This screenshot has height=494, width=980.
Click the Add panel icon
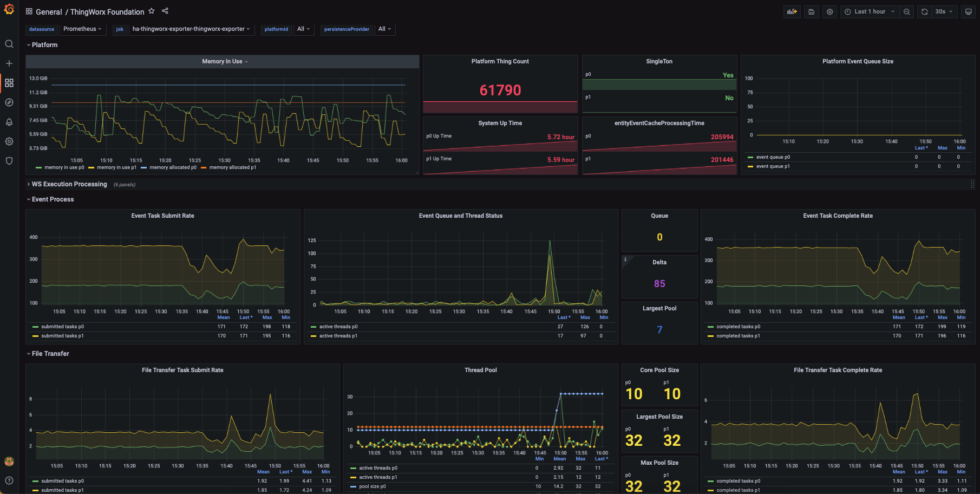click(792, 11)
